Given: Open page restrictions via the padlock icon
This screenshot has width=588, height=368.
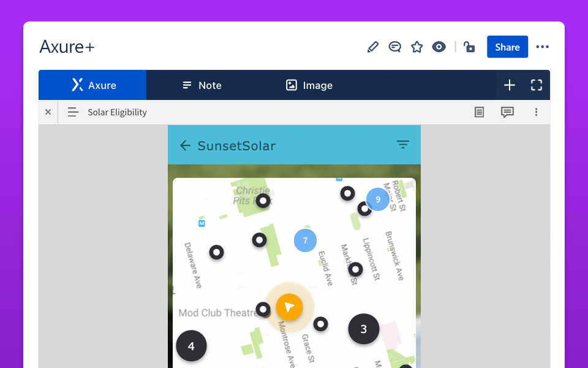Looking at the screenshot, I should (469, 47).
